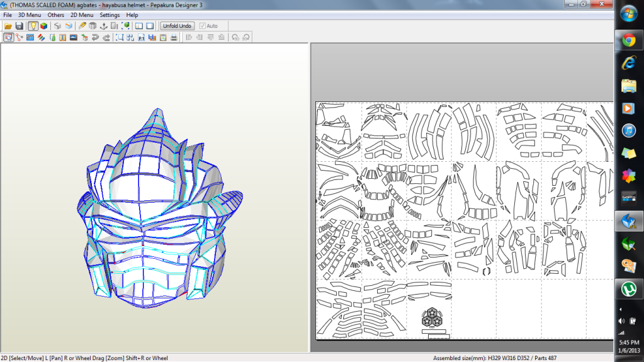Open the Help menu
The width and height of the screenshot is (644, 362).
click(x=132, y=14)
